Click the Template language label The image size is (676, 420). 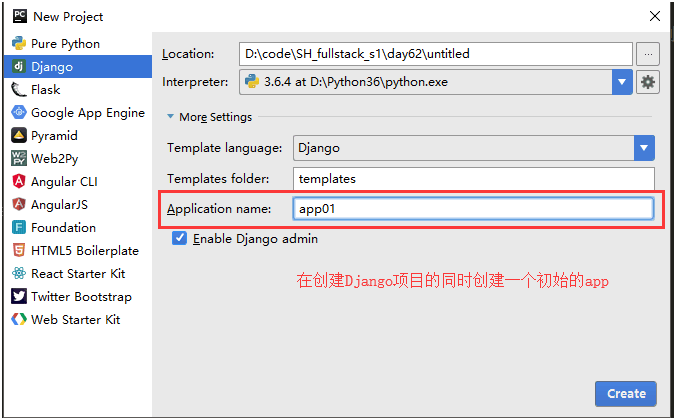click(225, 148)
